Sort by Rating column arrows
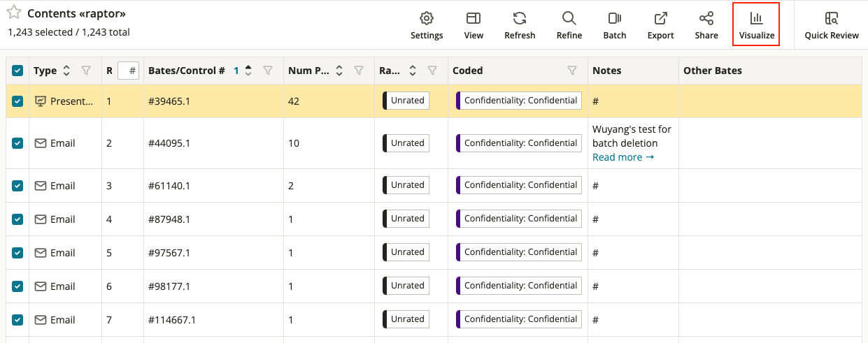Image resolution: width=868 pixels, height=343 pixels. click(413, 71)
